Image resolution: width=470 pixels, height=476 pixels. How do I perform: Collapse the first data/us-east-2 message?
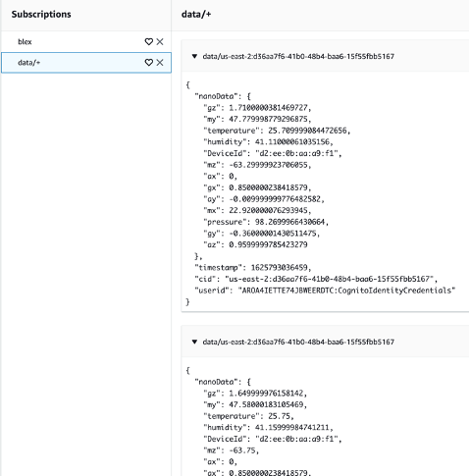(x=194, y=56)
